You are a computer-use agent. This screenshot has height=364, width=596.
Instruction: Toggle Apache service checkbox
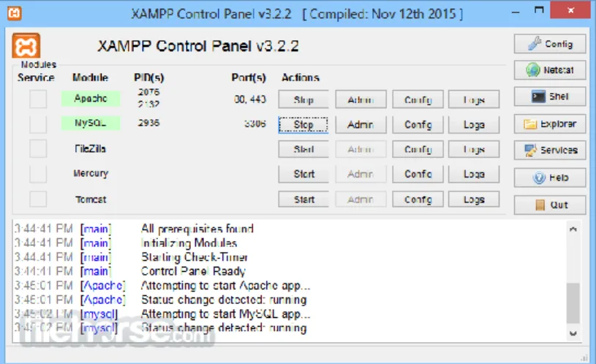click(x=38, y=99)
